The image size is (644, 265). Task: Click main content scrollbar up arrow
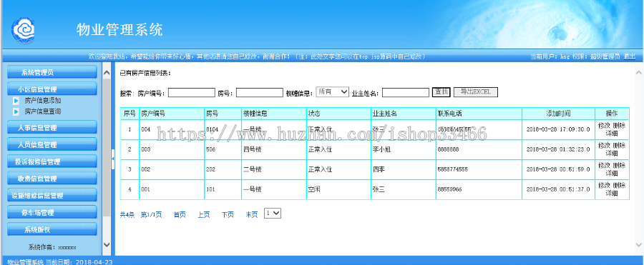pyautogui.click(x=639, y=73)
